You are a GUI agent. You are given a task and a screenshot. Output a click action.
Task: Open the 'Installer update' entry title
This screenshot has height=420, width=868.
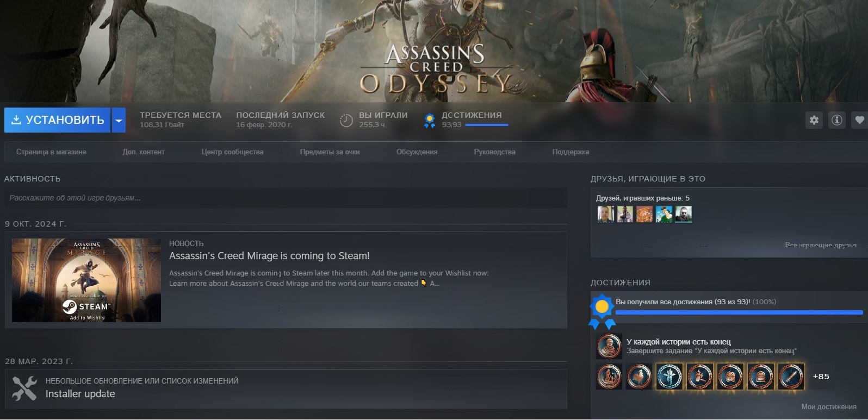click(80, 394)
